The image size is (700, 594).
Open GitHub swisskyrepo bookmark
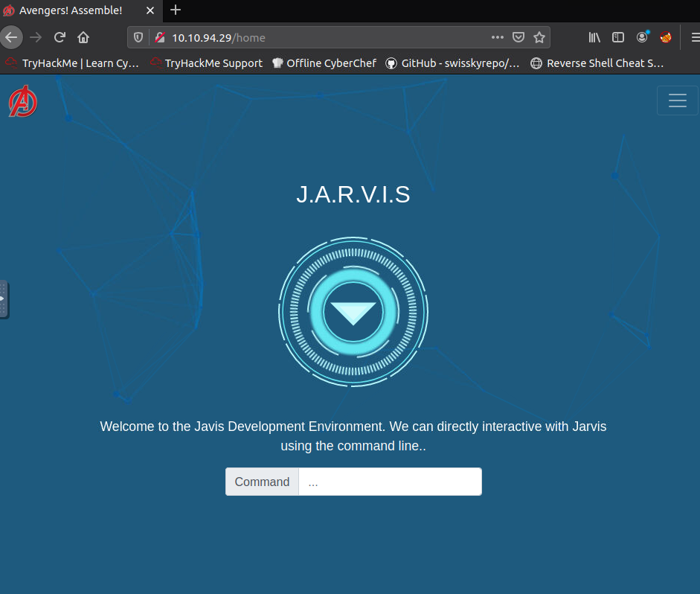[x=452, y=63]
